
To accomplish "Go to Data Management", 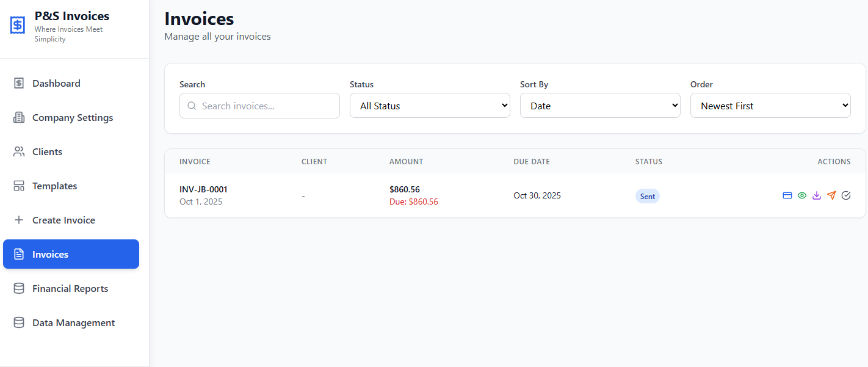I will [x=73, y=322].
